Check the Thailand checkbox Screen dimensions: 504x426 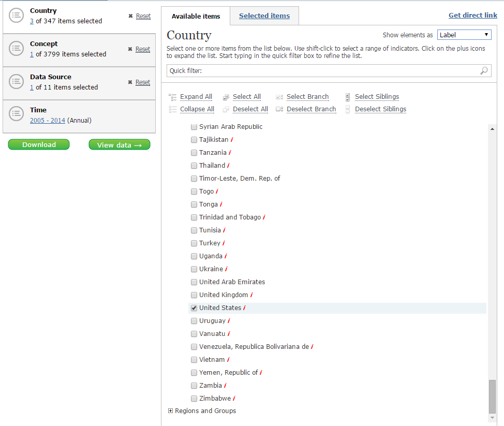coord(194,166)
